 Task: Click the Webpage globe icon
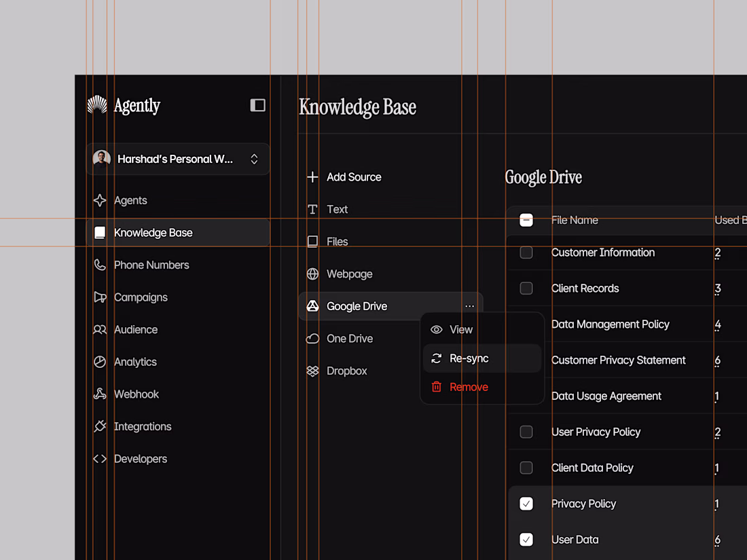(x=312, y=274)
